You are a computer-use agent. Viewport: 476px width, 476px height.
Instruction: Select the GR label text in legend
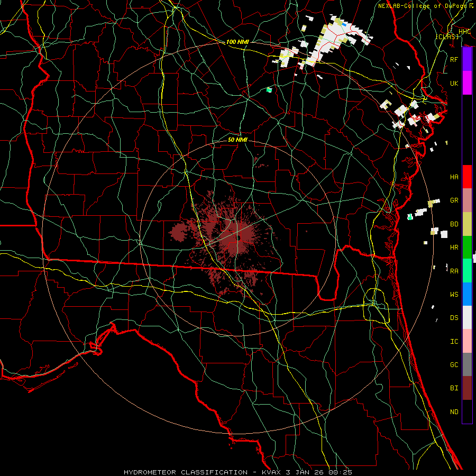(454, 200)
